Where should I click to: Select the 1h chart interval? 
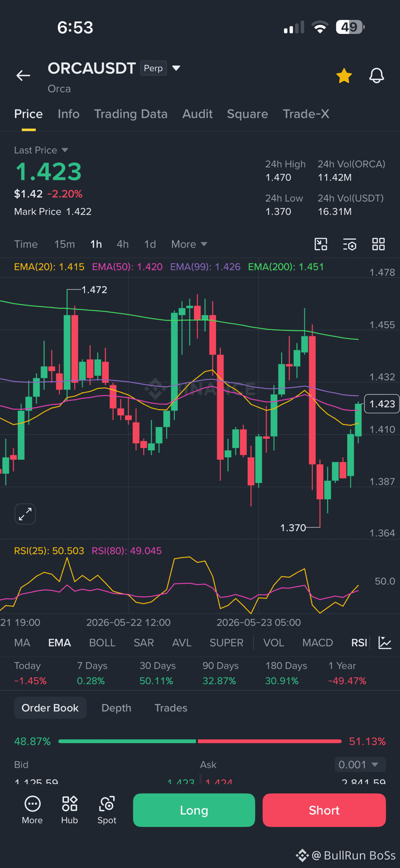[96, 244]
